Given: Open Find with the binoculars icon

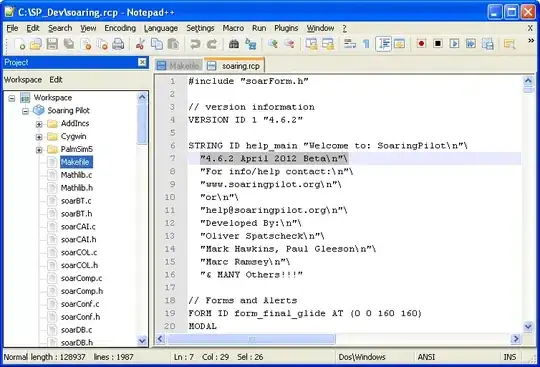Looking at the screenshot, I should [234, 44].
